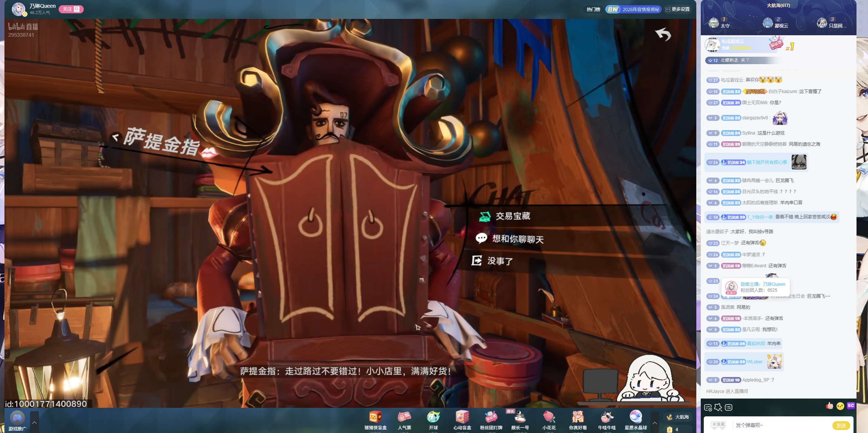Click the fan badge beside 朝雨的天空静静燃烧着
The height and width of the screenshot is (433, 868).
(x=731, y=144)
